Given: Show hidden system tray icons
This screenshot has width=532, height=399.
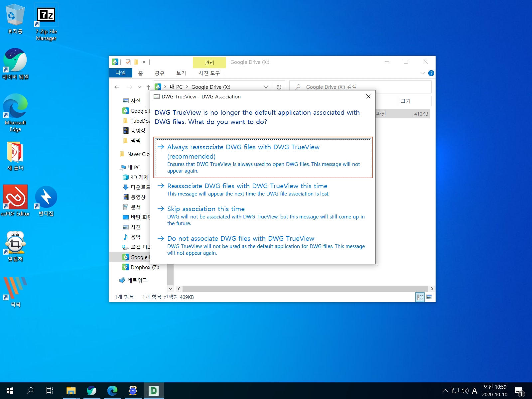Looking at the screenshot, I should coord(445,391).
